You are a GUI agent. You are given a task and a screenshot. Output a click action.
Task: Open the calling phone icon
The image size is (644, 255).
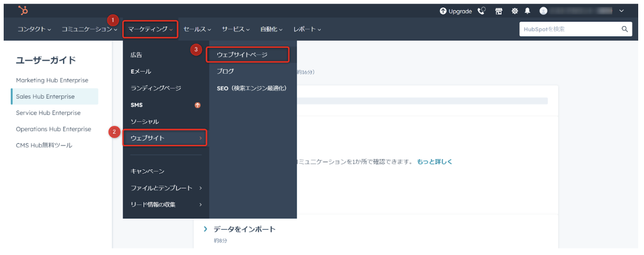[x=482, y=11]
